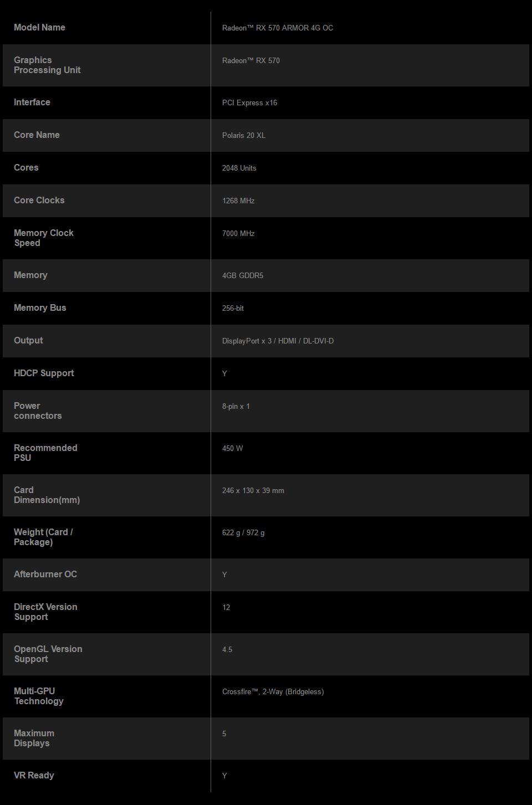This screenshot has height=805, width=532.
Task: Click the 4GB GDDR5 memory value
Action: [243, 276]
